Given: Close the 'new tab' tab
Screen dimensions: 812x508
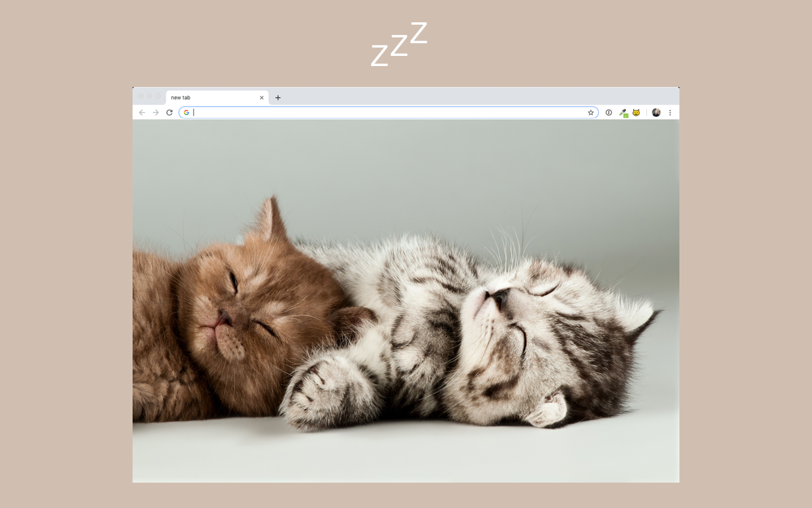Looking at the screenshot, I should pyautogui.click(x=261, y=98).
